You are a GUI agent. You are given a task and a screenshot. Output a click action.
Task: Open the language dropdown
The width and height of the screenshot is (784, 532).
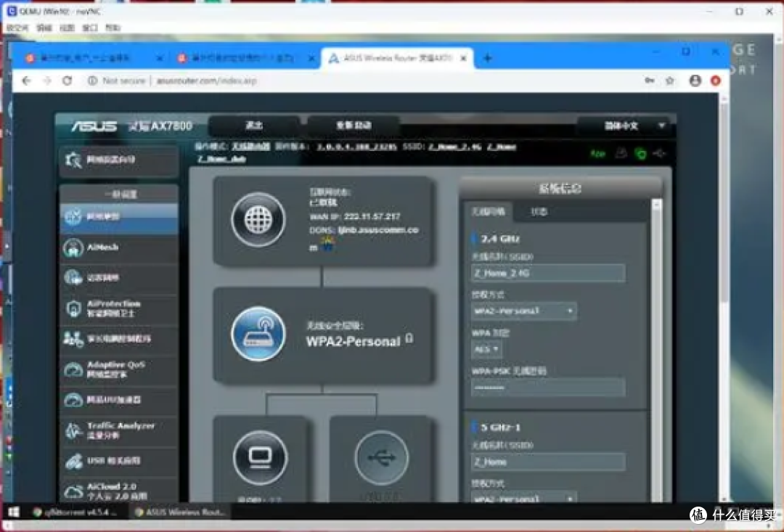626,126
